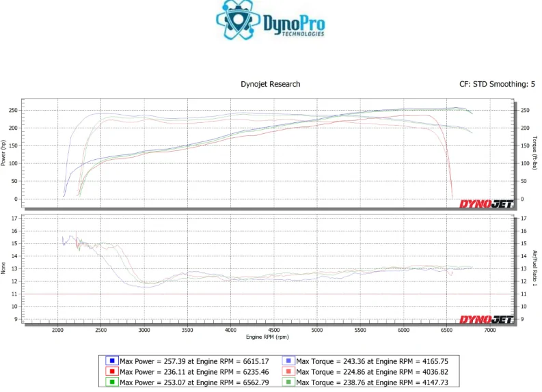Viewport: 542px width, 392px height.
Task: Click the 'Engine RPM (rpm)' axis label
Action: tap(267, 337)
